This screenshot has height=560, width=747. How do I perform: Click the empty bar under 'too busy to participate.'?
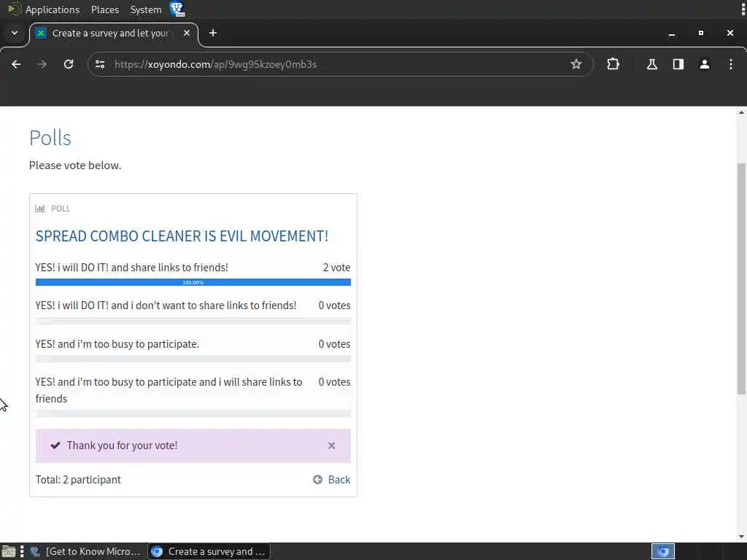[193, 359]
